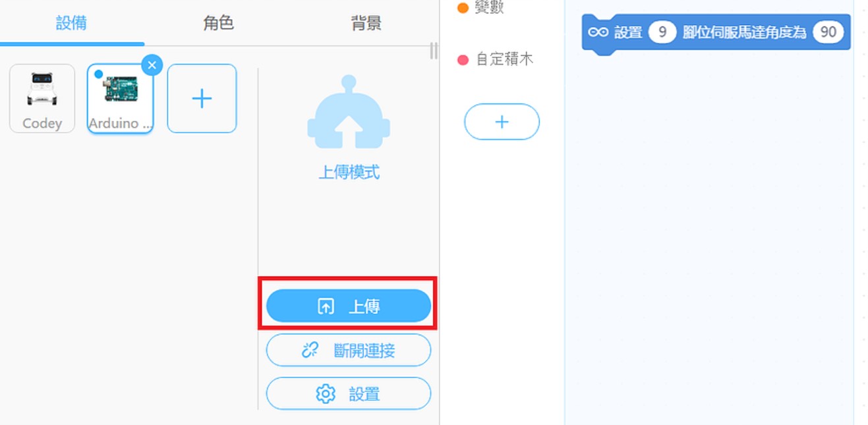Viewport: 868px width, 425px height.
Task: Click the upload mode robot icon
Action: point(349,112)
